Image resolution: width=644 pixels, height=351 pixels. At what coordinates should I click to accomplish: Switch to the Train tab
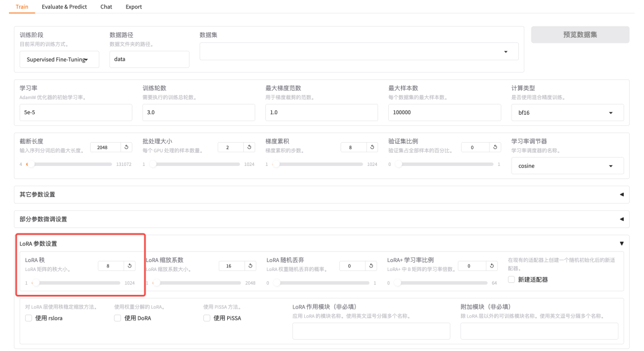coord(22,7)
